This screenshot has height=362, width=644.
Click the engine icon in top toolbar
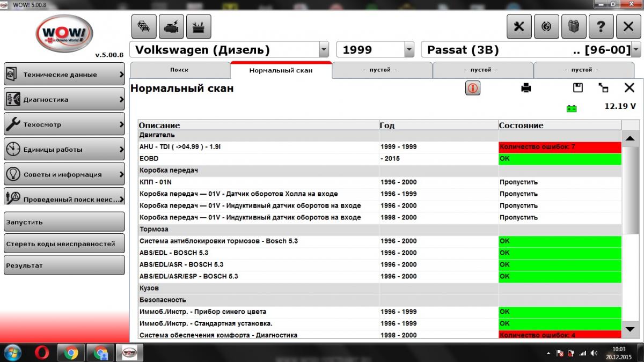pyautogui.click(x=171, y=26)
